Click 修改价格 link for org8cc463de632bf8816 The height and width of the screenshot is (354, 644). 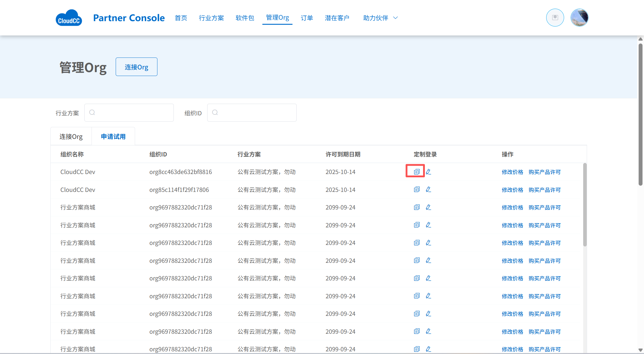512,172
